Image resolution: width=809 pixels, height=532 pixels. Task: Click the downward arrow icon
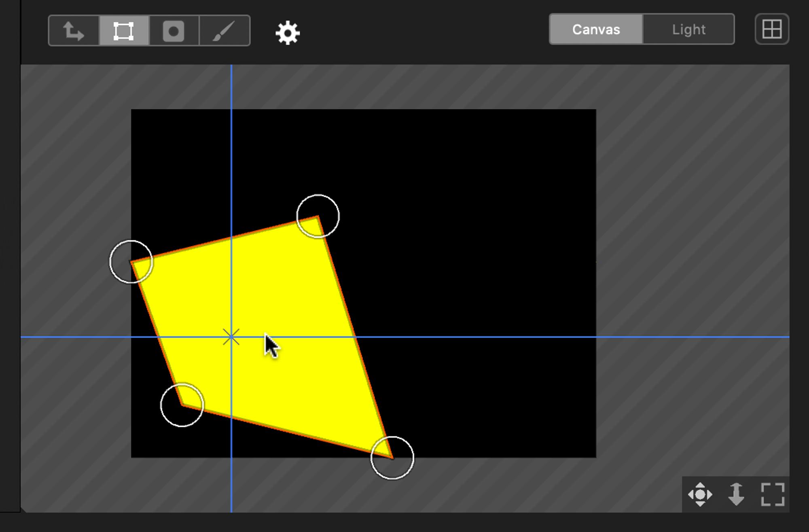pyautogui.click(x=736, y=494)
